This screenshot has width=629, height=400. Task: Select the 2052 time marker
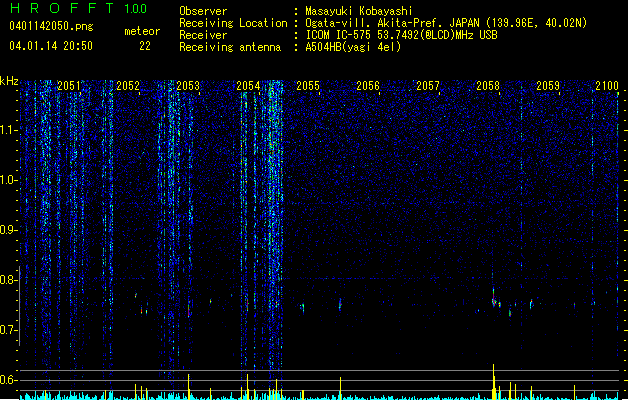tap(128, 86)
